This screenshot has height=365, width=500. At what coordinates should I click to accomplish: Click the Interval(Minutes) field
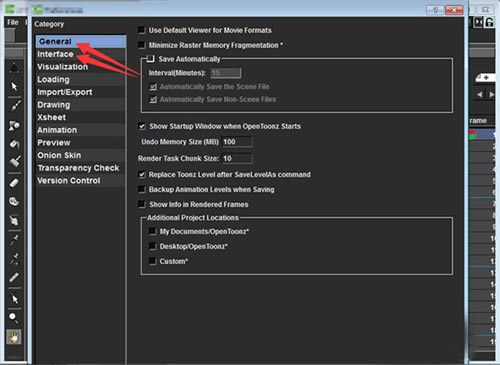[226, 73]
